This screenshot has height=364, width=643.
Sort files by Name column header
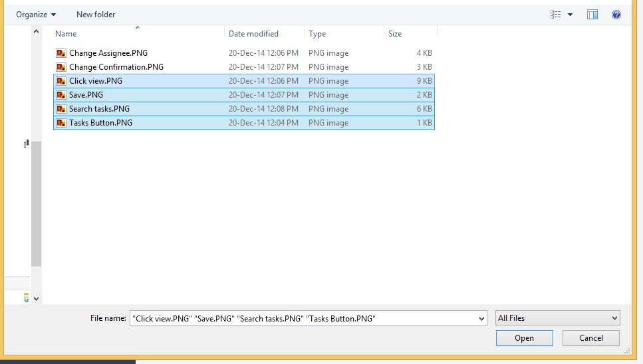tap(66, 34)
